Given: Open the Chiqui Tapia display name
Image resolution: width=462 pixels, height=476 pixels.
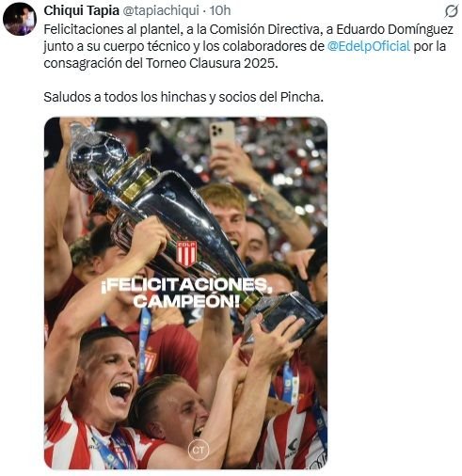Looking at the screenshot, I should tap(81, 10).
